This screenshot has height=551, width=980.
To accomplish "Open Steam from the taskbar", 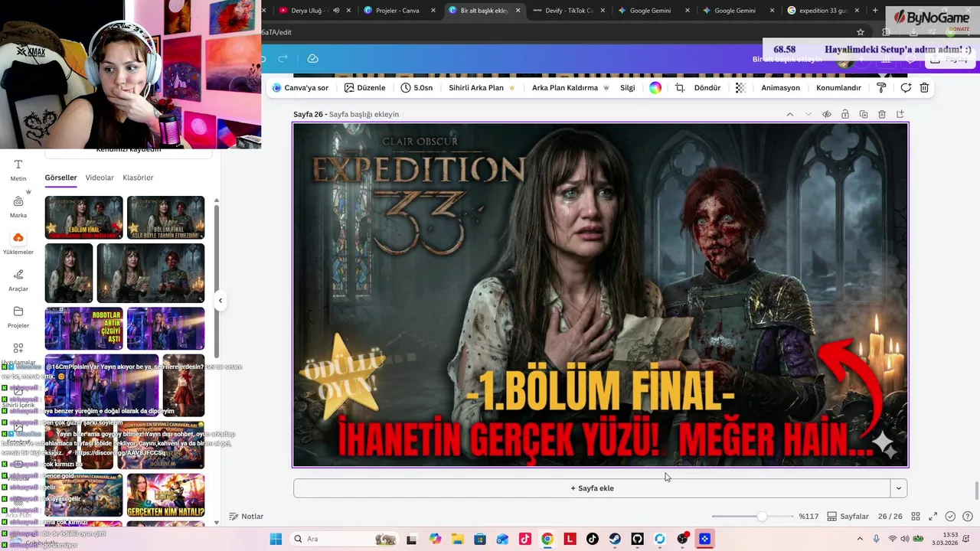I will point(615,539).
